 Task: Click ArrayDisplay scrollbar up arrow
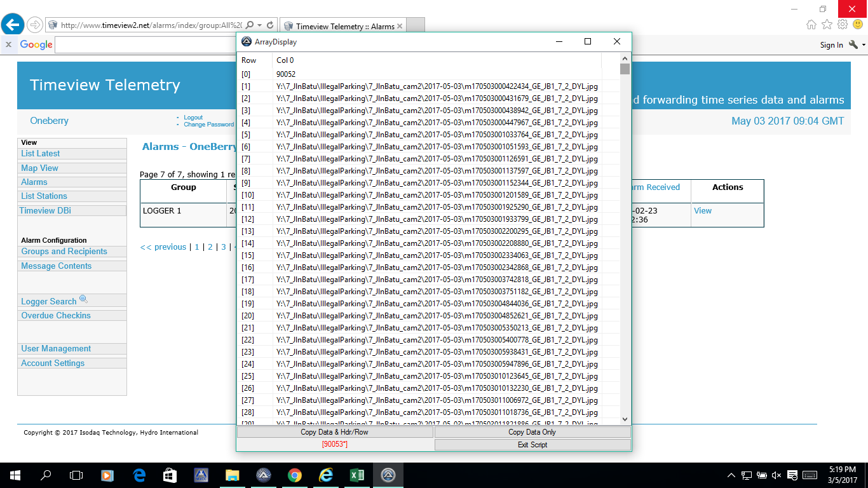tap(625, 58)
